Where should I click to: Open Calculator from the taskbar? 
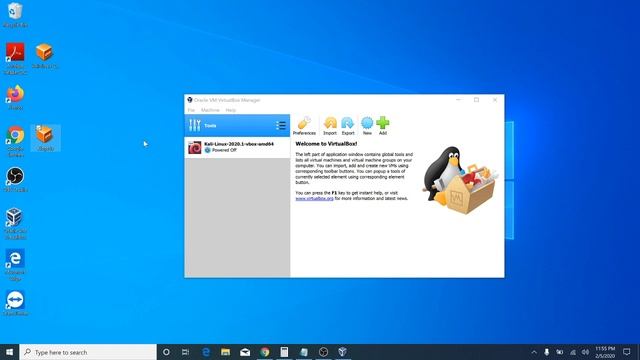(284, 352)
